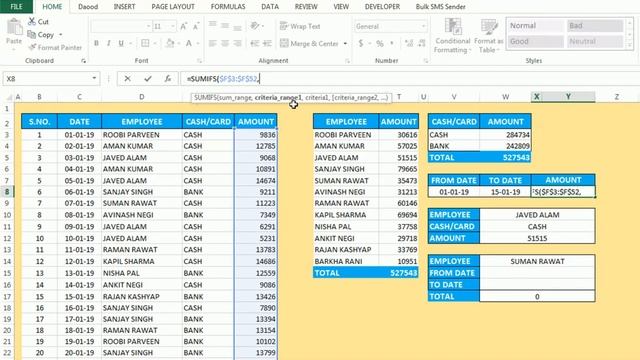Select TO DATE cell 15-01-19

click(505, 192)
